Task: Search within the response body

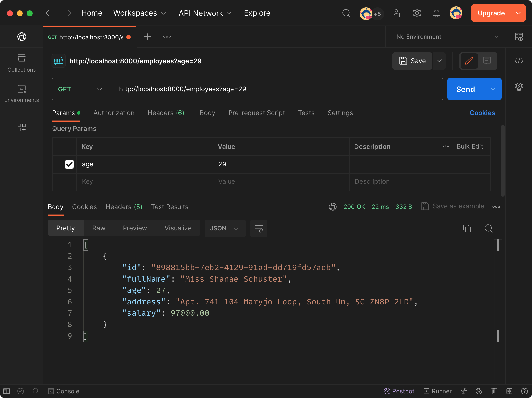Action: [488, 228]
